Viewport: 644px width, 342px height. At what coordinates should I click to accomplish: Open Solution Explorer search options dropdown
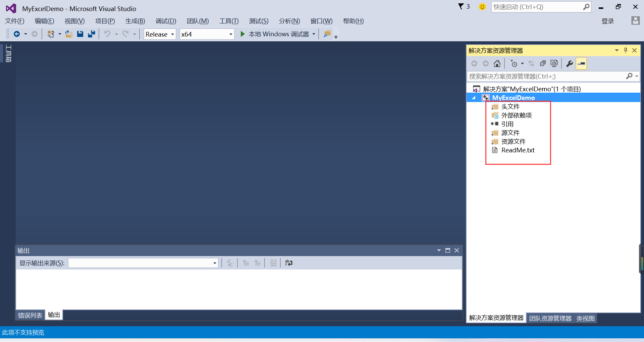tap(637, 77)
